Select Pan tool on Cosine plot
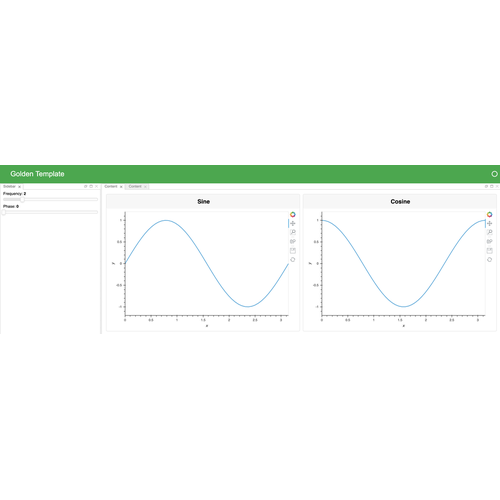Image resolution: width=500 pixels, height=500 pixels. (x=489, y=223)
